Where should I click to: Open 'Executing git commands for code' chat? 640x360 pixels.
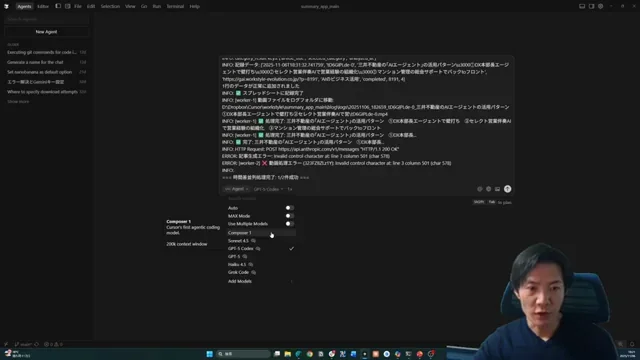pos(47,52)
